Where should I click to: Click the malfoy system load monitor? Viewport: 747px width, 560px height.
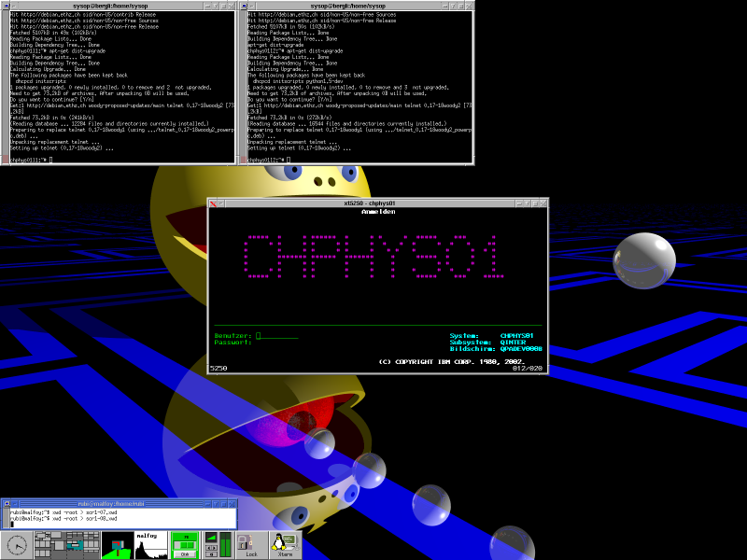coord(151,545)
